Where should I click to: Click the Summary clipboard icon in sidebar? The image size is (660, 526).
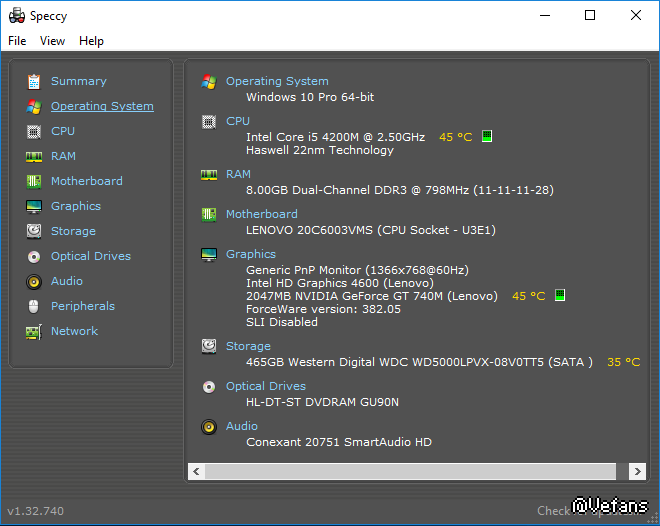(x=34, y=82)
